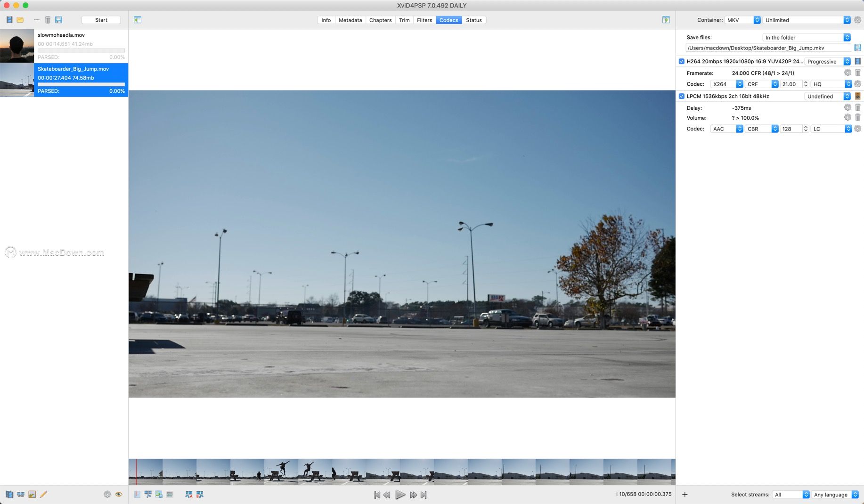Open X264 codec settings gear
Image resolution: width=864 pixels, height=504 pixels.
[x=858, y=84]
